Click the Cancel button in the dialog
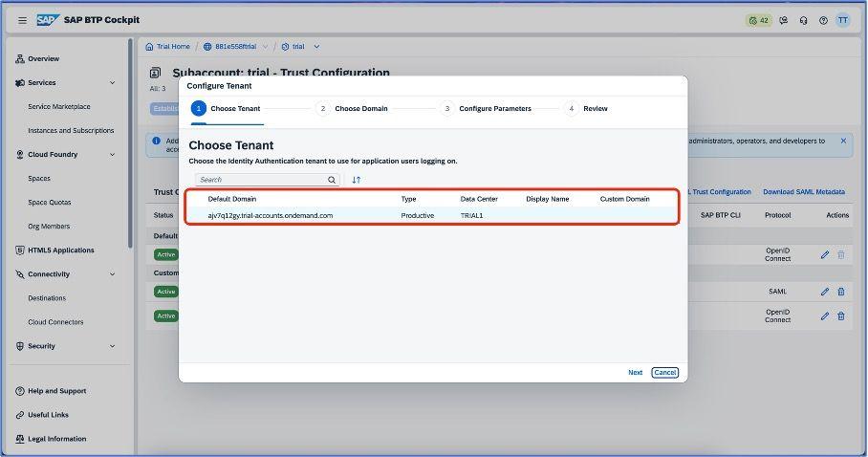This screenshot has height=457, width=868. (664, 373)
